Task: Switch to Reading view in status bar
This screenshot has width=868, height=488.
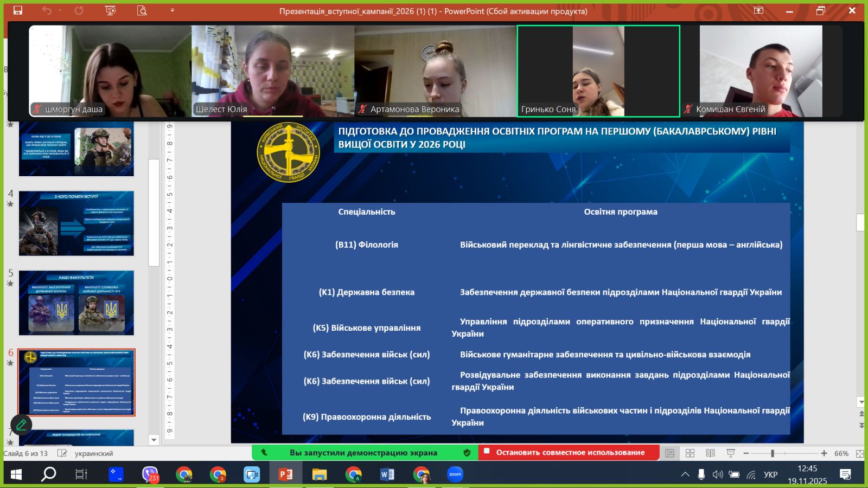Action: pos(710,453)
